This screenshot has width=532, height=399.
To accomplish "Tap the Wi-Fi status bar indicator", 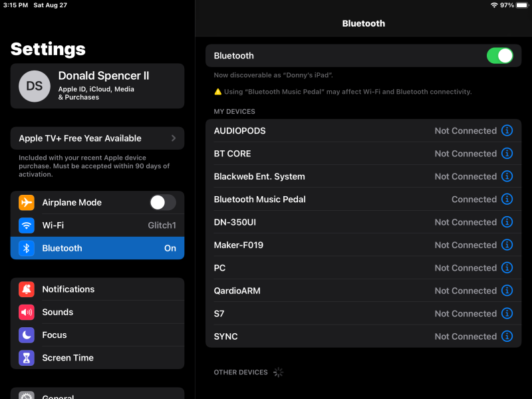I will (494, 5).
